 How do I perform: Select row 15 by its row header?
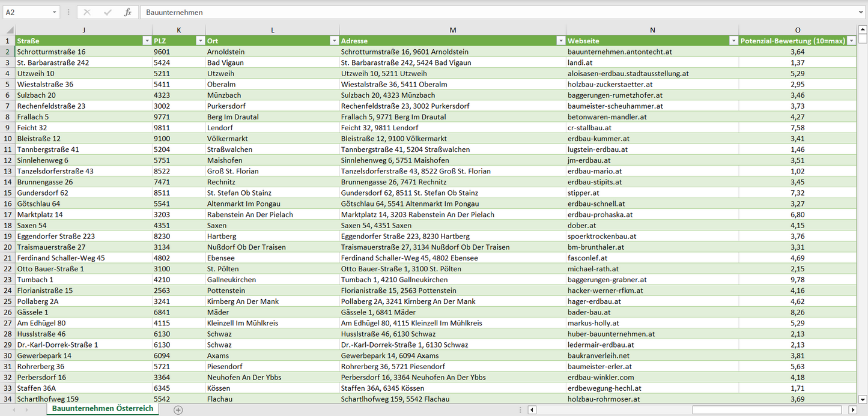point(8,193)
